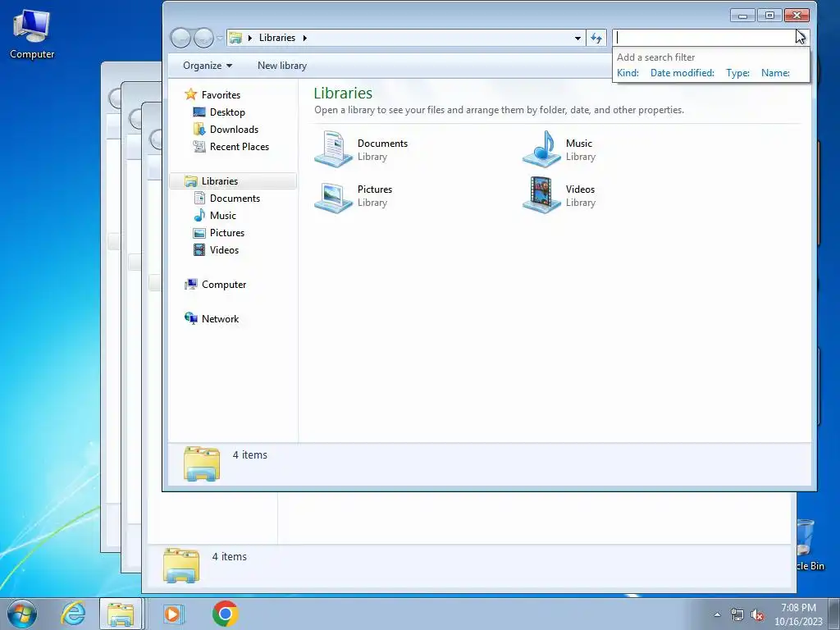The image size is (840, 630).
Task: Open Recent Places under Favorites
Action: [240, 146]
